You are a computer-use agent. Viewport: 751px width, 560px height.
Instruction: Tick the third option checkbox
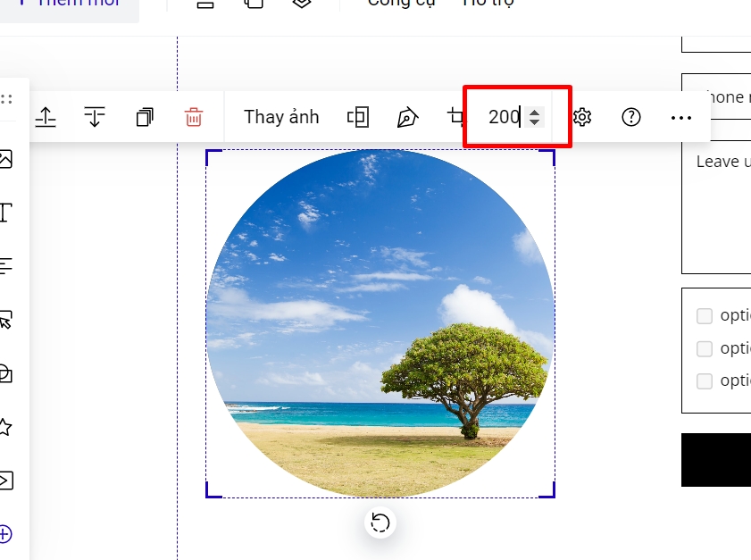pos(705,380)
